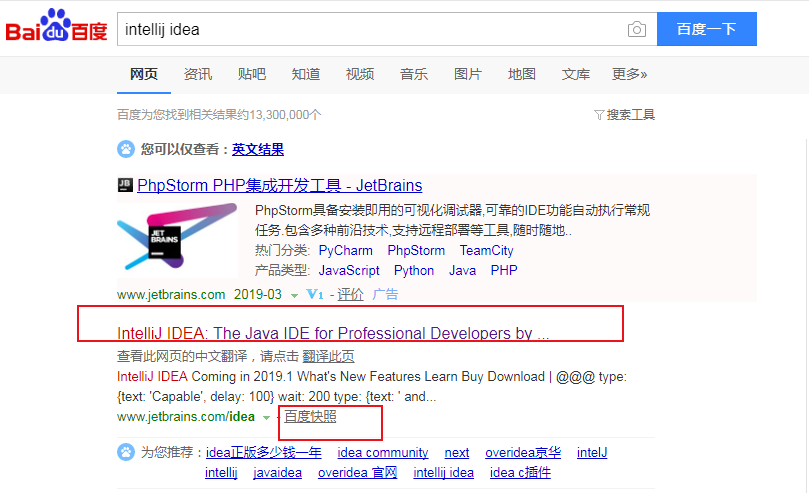
Task: Open suggestion overidea京华
Action: pos(523,453)
